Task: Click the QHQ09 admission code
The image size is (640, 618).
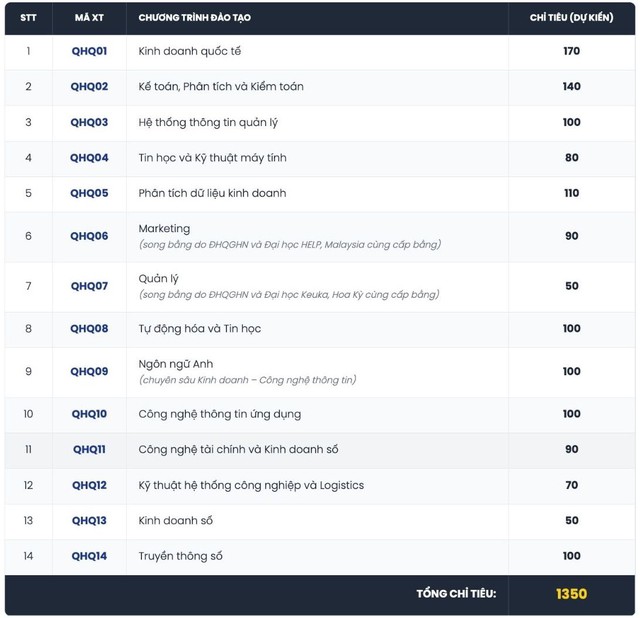Action: pos(89,371)
